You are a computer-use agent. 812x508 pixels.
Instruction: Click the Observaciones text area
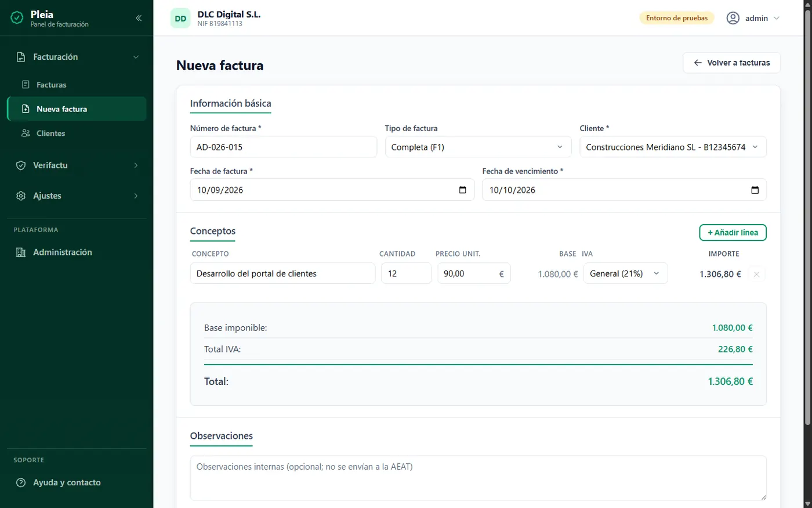(478, 478)
